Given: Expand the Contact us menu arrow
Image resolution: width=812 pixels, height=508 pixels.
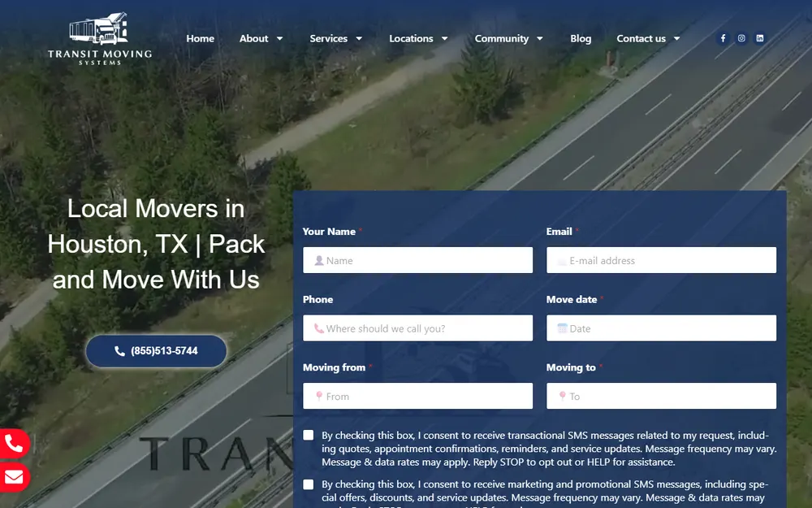Looking at the screenshot, I should pos(676,38).
